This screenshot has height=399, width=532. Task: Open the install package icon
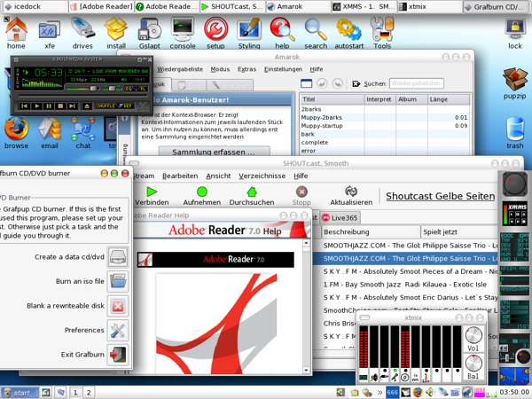pos(116,34)
